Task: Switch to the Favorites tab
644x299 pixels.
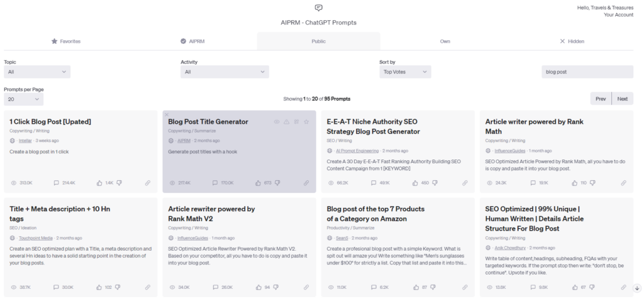Action: coord(65,41)
